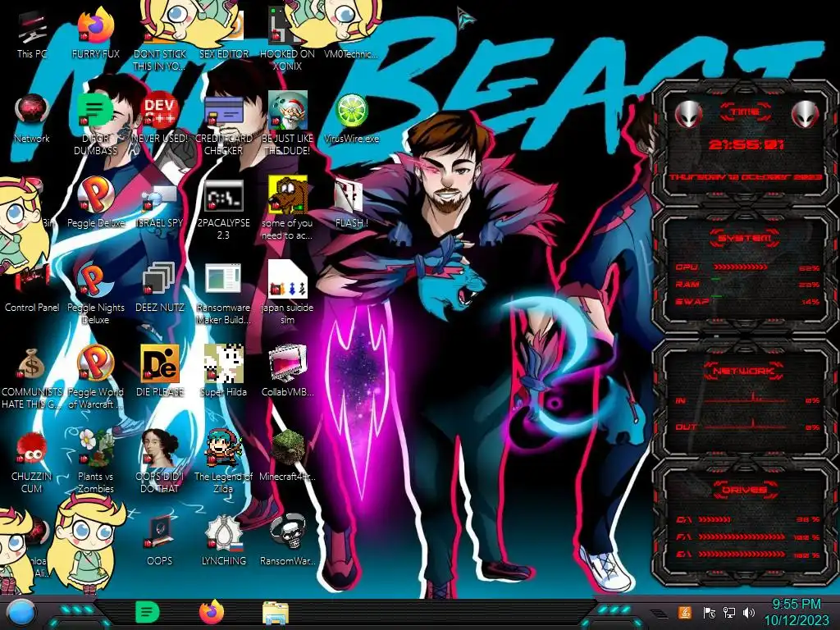The image size is (840, 630).
Task: Open Peggle Deluxe shortcut
Action: [95, 203]
